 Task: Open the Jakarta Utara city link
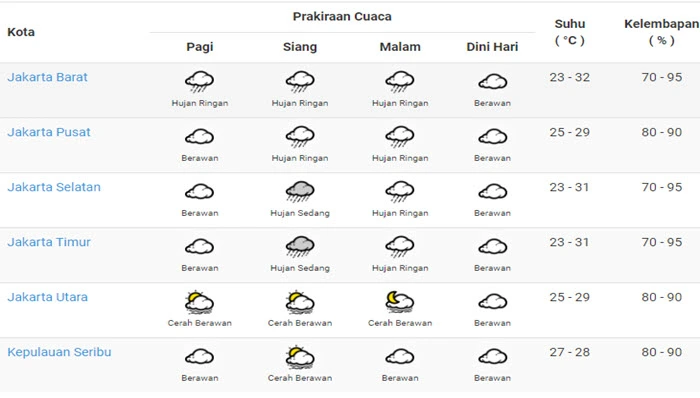click(47, 297)
